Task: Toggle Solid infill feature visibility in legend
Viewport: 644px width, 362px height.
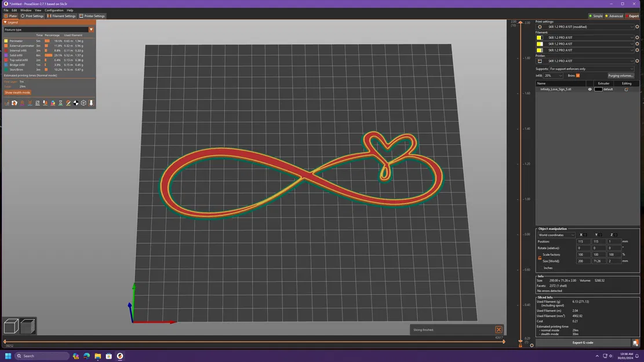Action: pyautogui.click(x=16, y=56)
